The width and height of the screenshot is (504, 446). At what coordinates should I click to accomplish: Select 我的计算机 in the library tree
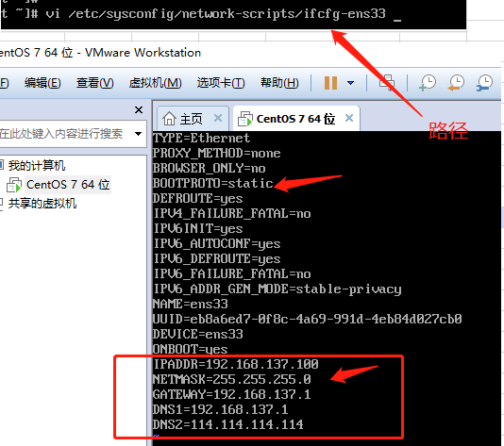(x=37, y=165)
